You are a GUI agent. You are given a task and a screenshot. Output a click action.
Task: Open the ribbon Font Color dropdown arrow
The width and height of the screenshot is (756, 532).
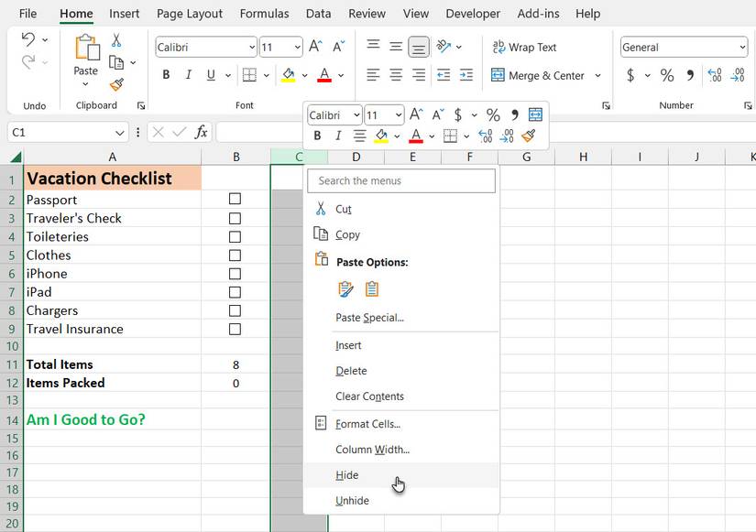click(341, 76)
